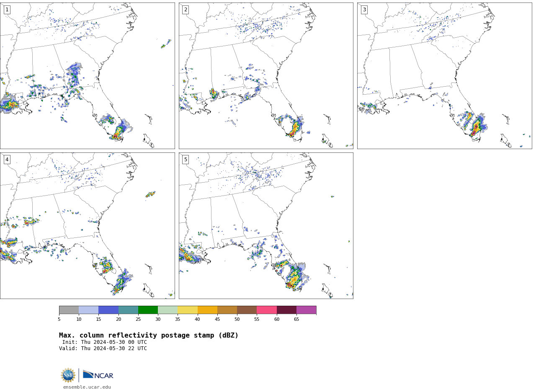Click the colorbar tick label 5

coord(59,320)
